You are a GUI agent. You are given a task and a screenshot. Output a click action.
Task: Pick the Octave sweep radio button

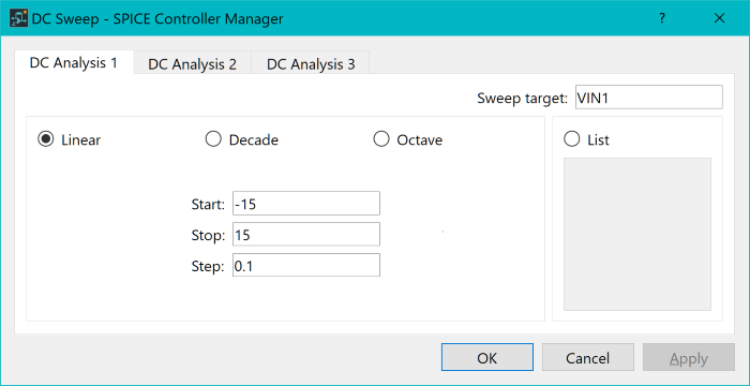pos(381,140)
